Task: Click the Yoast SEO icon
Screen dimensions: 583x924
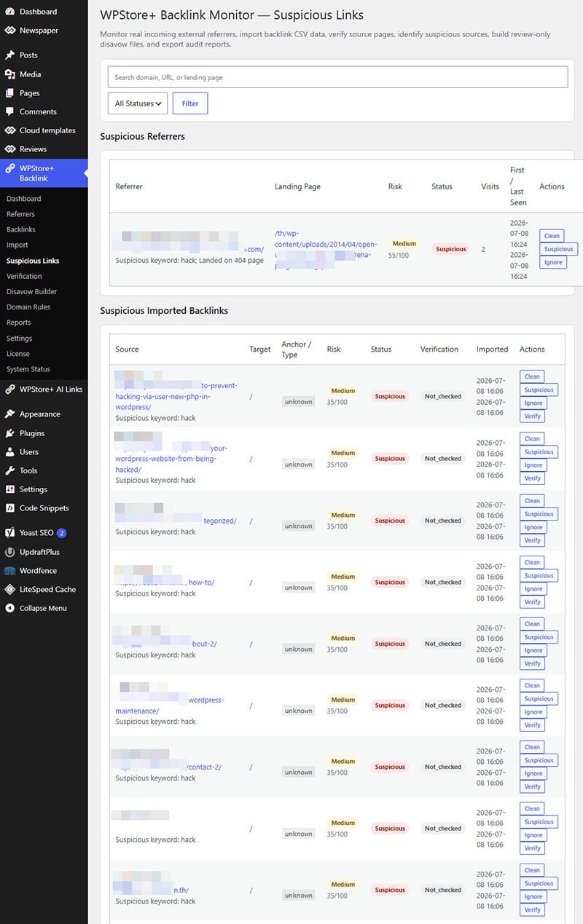Action: (9, 533)
